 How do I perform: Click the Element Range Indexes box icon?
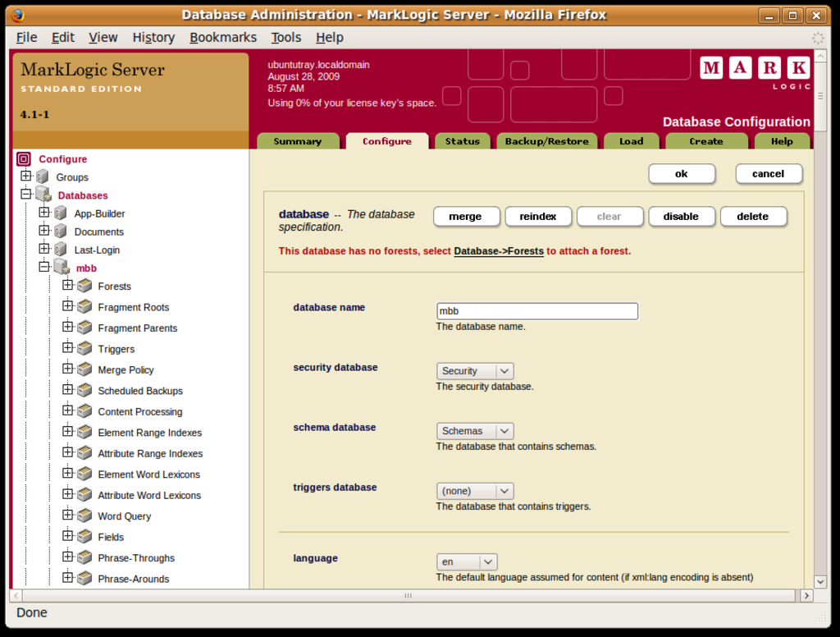pyautogui.click(x=84, y=432)
